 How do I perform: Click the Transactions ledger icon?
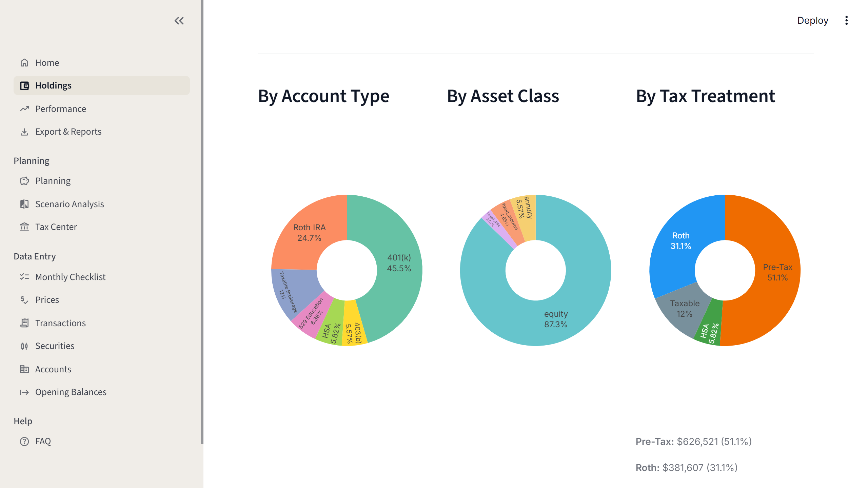(x=24, y=323)
